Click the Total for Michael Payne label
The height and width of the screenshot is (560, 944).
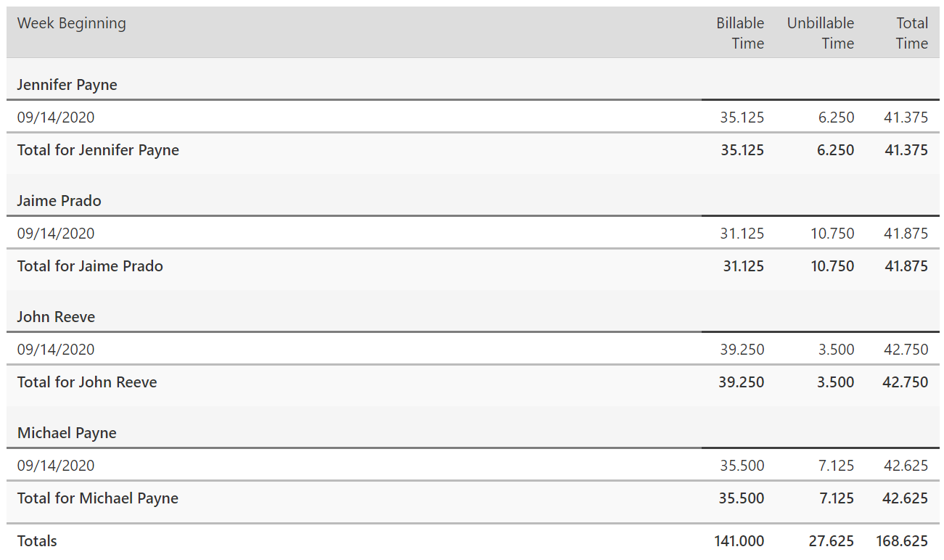[x=98, y=498]
